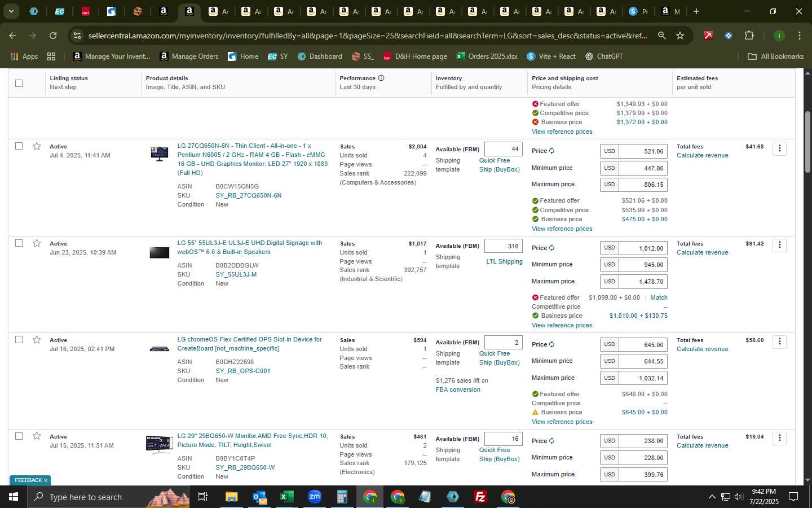Open the browser tab search dropdown arrow
The image size is (812, 508).
(x=11, y=11)
